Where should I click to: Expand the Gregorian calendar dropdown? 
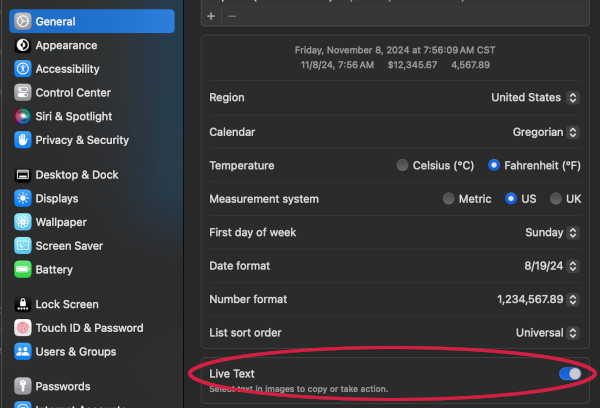point(545,132)
